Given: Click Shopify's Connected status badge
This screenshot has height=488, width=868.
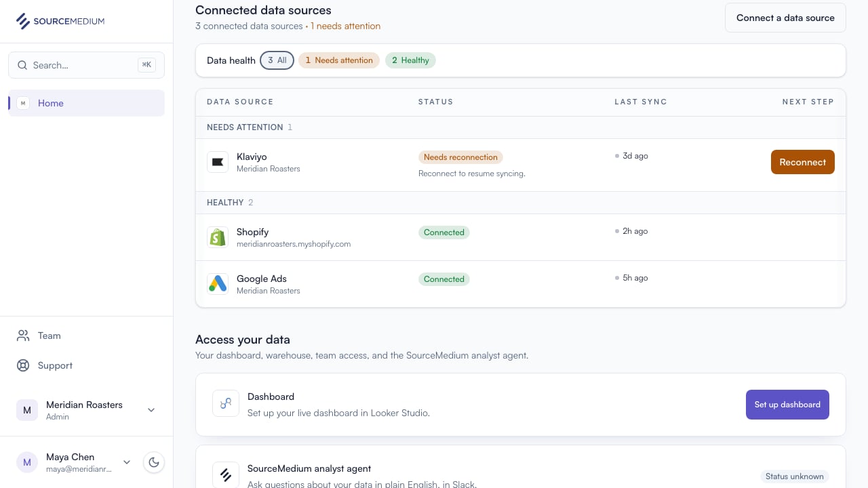Looking at the screenshot, I should point(444,232).
